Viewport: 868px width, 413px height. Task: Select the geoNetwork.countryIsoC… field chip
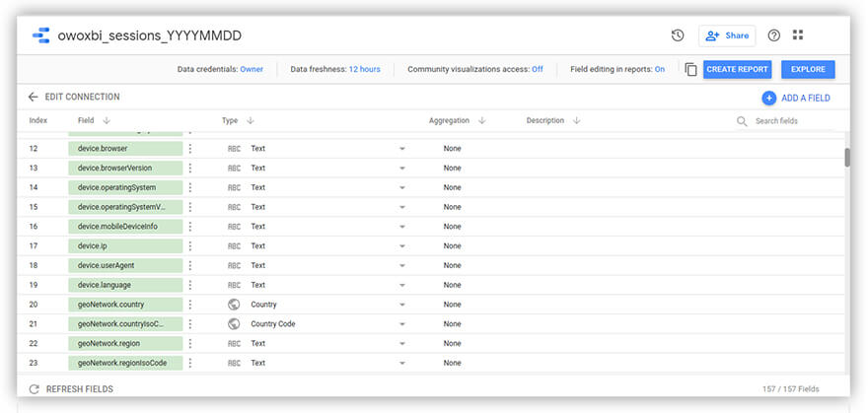pyautogui.click(x=125, y=324)
